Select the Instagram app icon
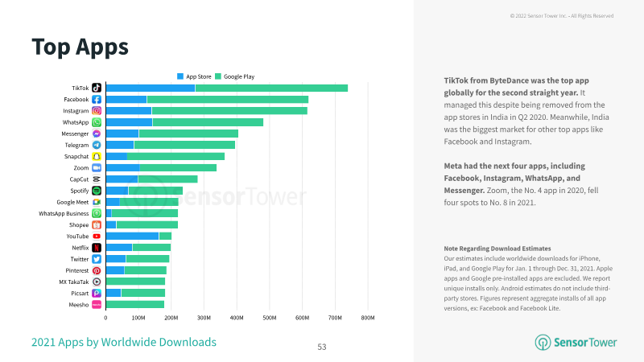This screenshot has width=644, height=362. coord(97,111)
